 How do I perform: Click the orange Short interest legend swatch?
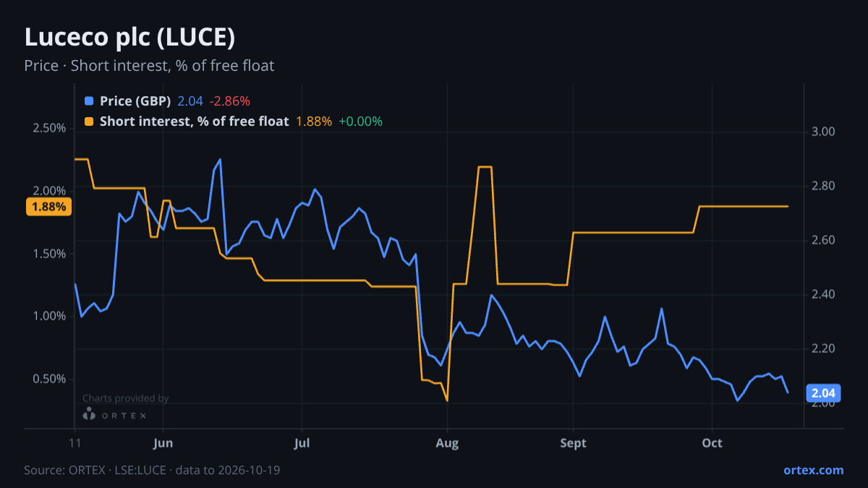(x=89, y=121)
